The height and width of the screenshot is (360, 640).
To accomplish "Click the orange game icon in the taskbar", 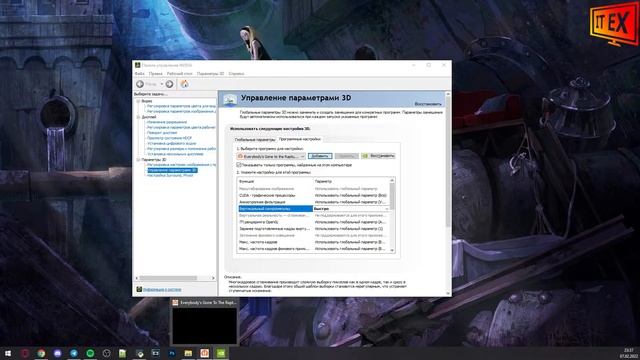I will coord(204,353).
